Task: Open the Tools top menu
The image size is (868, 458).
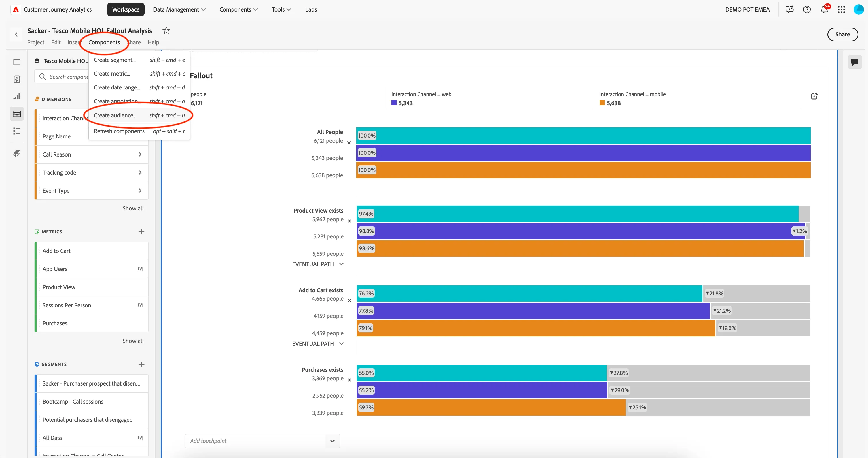Action: click(281, 9)
